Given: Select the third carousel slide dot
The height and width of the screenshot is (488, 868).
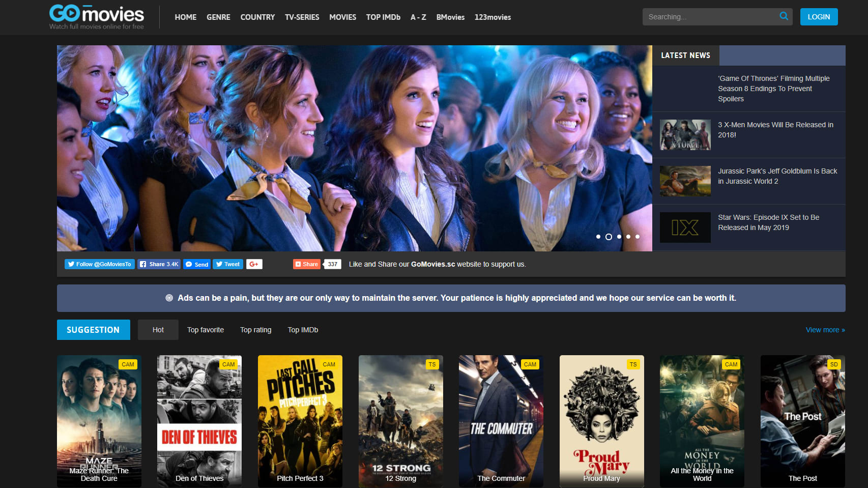Looking at the screenshot, I should [619, 237].
